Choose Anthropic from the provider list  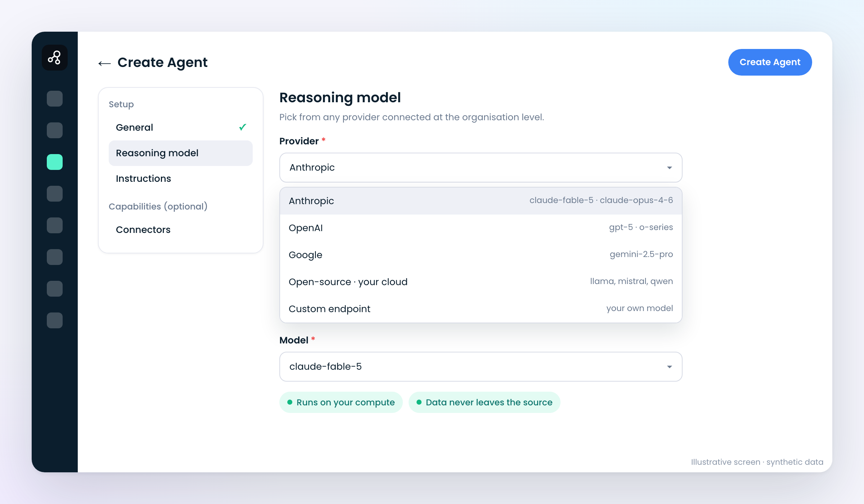(x=481, y=201)
